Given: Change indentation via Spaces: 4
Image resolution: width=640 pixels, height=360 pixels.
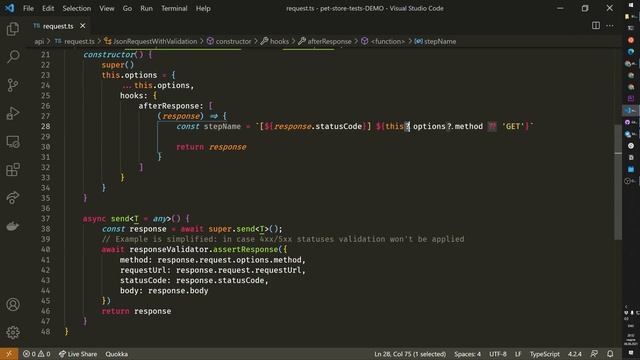Looking at the screenshot, I should (x=467, y=354).
